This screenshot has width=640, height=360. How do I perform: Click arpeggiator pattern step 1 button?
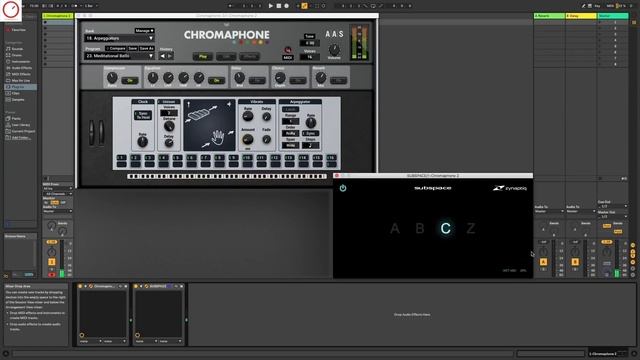click(122, 158)
